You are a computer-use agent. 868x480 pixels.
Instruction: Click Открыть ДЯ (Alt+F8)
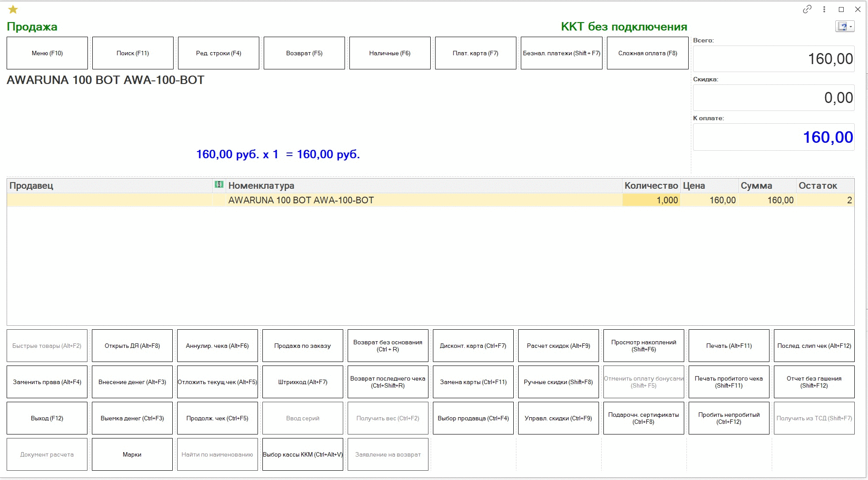[x=132, y=346]
